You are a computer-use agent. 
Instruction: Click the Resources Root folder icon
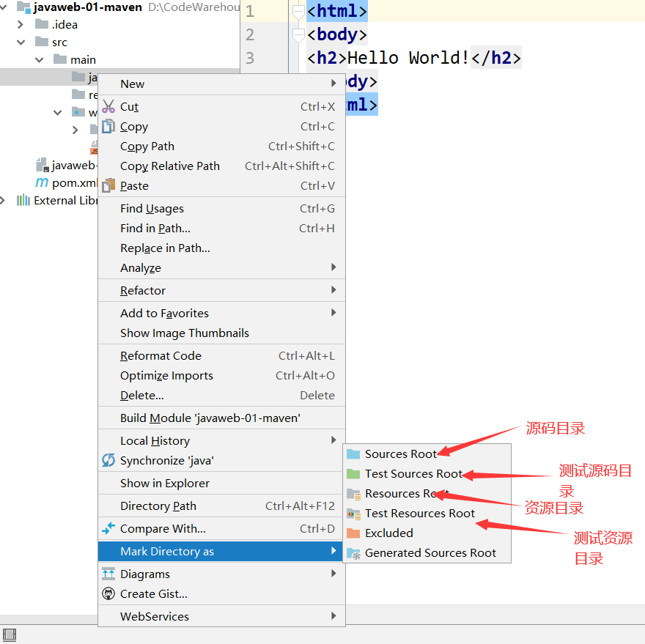354,494
